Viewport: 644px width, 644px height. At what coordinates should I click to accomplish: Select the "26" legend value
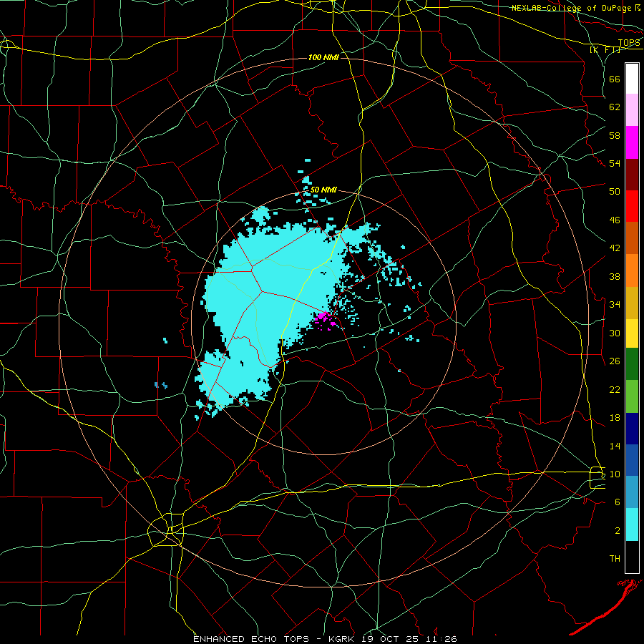pyautogui.click(x=615, y=361)
